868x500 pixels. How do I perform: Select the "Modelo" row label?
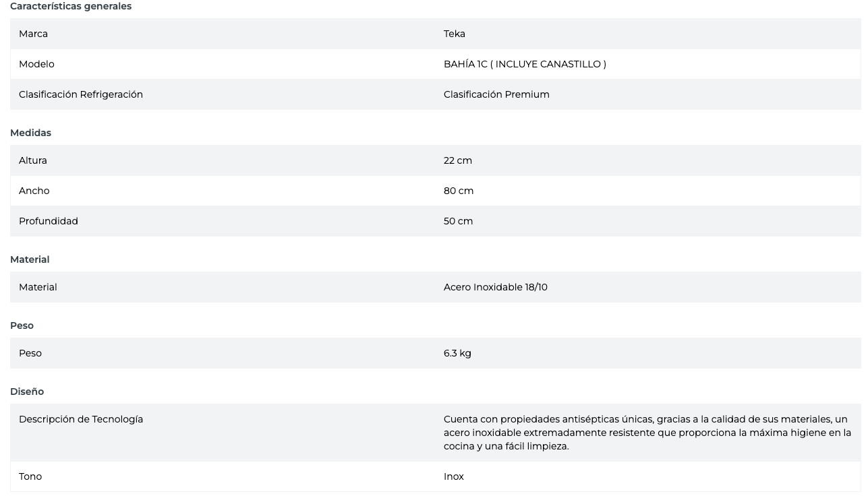tap(36, 64)
